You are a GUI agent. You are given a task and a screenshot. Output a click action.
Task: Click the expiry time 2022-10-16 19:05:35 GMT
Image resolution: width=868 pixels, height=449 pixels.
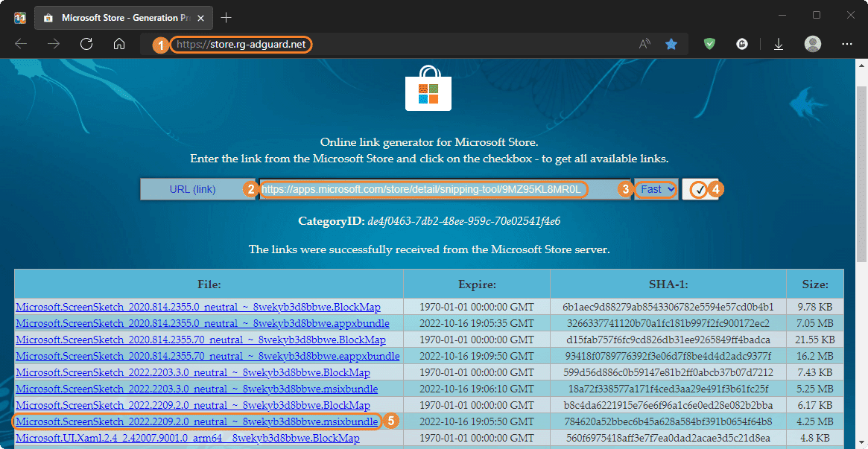coord(477,323)
